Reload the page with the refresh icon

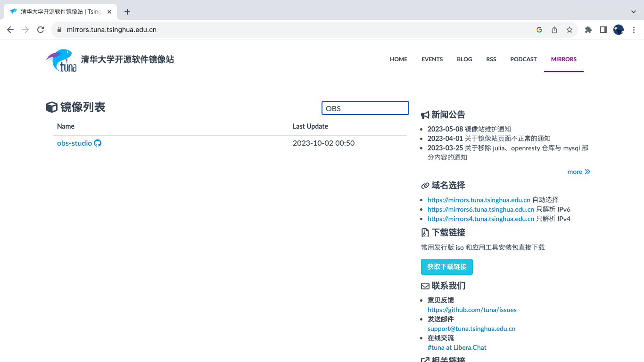point(41,30)
